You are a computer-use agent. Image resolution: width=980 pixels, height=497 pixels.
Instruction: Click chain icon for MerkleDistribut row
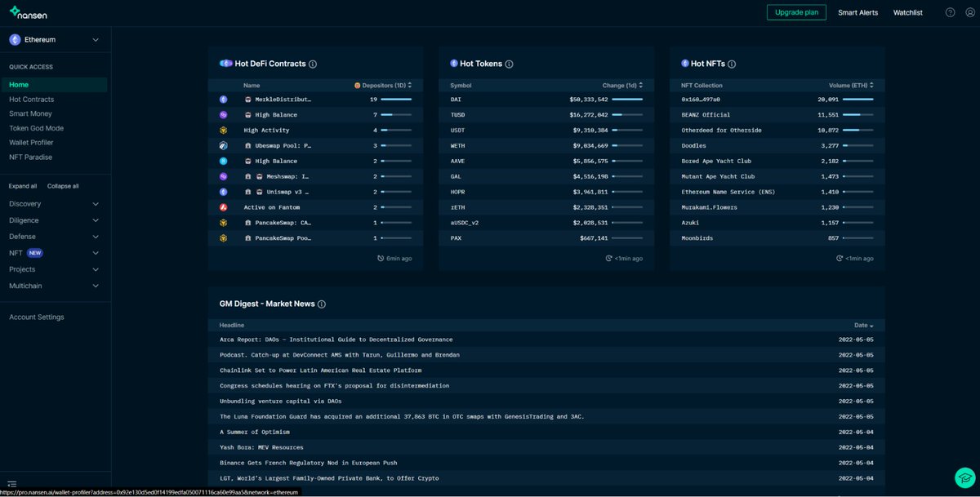223,99
